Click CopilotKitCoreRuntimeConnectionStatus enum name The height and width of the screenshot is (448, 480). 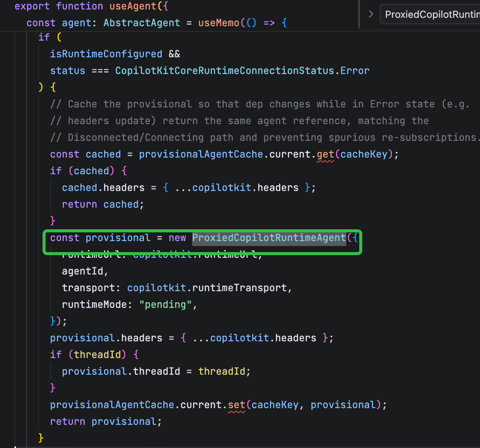[225, 71]
